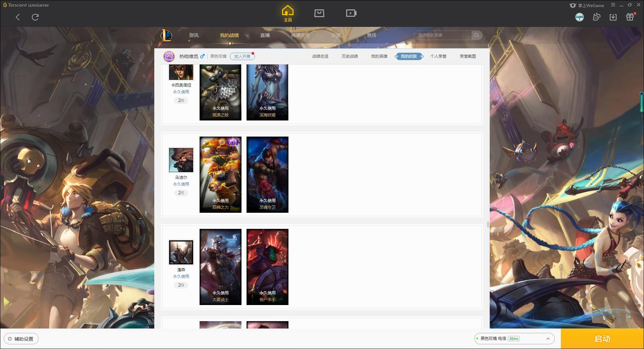Click the male gender icon by the name

point(202,56)
